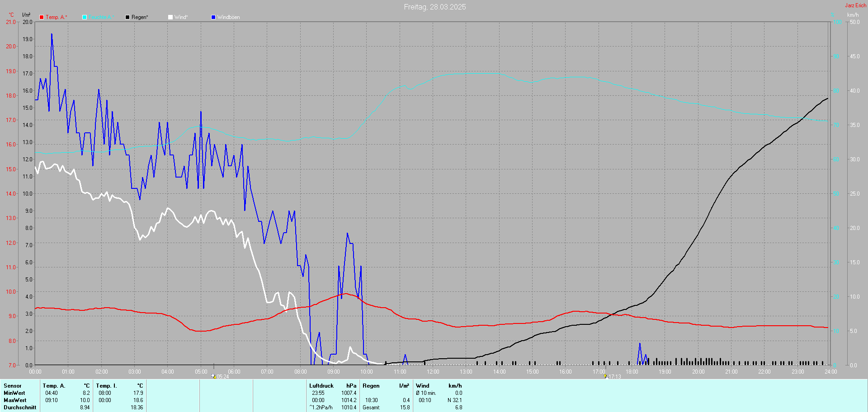Click the 'Wind' table column header
This screenshot has height=412, width=868.
(423, 386)
